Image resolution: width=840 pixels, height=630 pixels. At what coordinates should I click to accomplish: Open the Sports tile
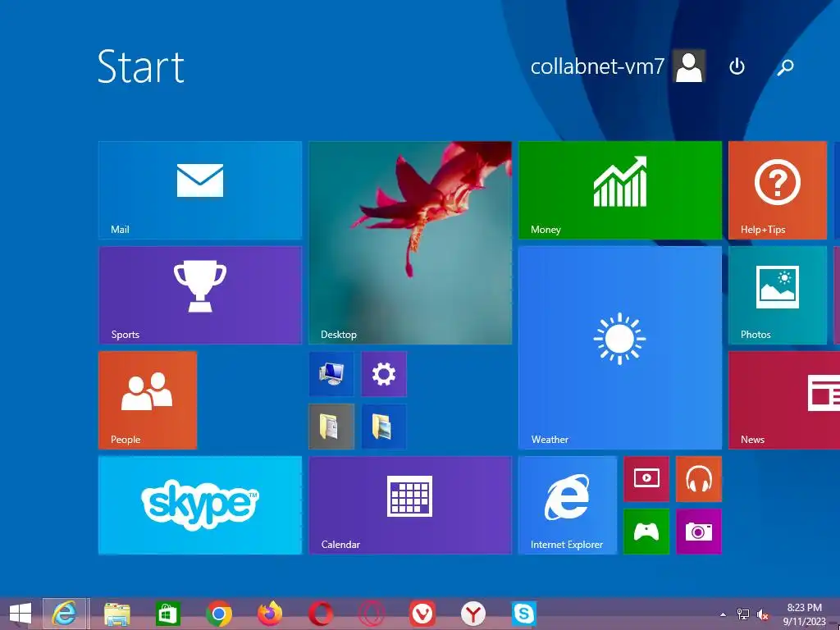click(200, 295)
